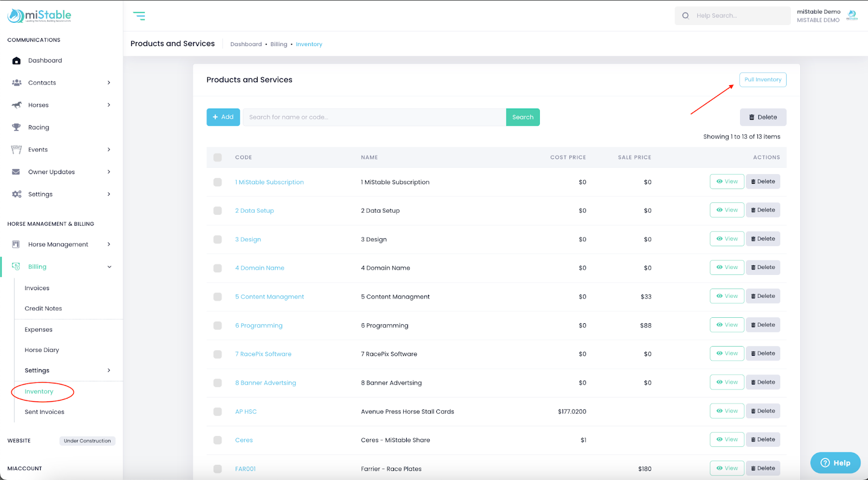This screenshot has height=480, width=868.
Task: Toggle the select-all checkbox in table header
Action: pyautogui.click(x=218, y=158)
